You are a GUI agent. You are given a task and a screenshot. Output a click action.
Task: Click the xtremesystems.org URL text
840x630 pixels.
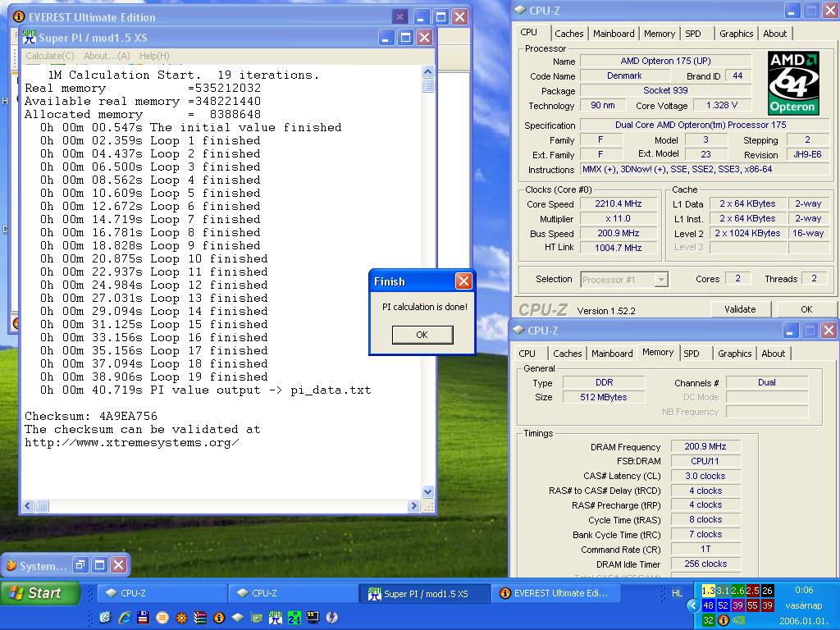[132, 443]
